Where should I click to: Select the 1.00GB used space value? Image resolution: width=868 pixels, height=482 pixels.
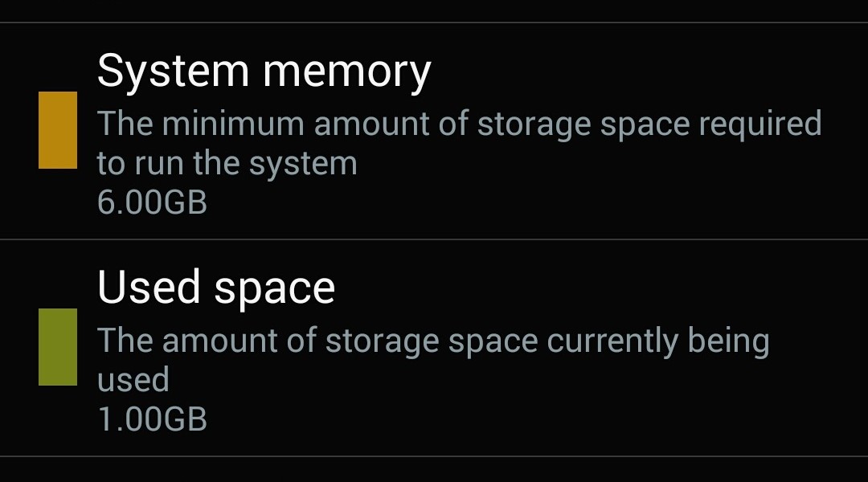(152, 419)
